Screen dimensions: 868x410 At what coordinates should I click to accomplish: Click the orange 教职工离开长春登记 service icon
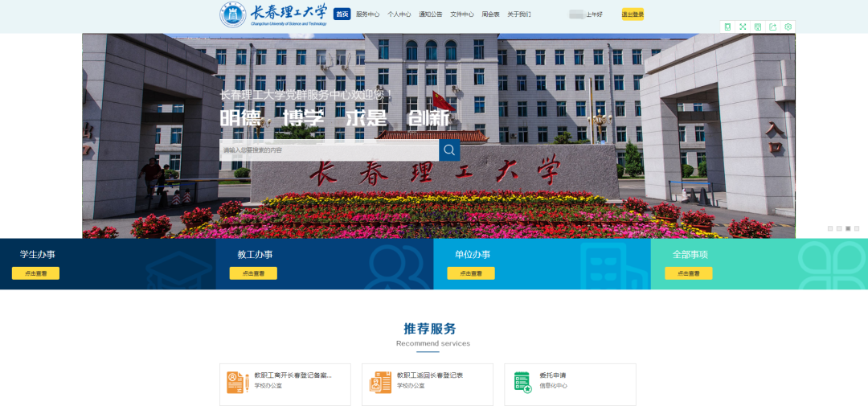click(x=238, y=383)
